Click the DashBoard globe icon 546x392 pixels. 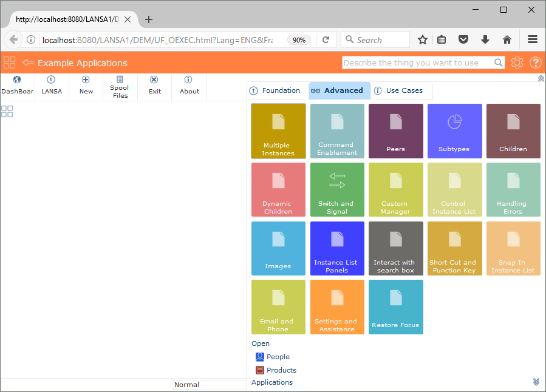tap(17, 79)
